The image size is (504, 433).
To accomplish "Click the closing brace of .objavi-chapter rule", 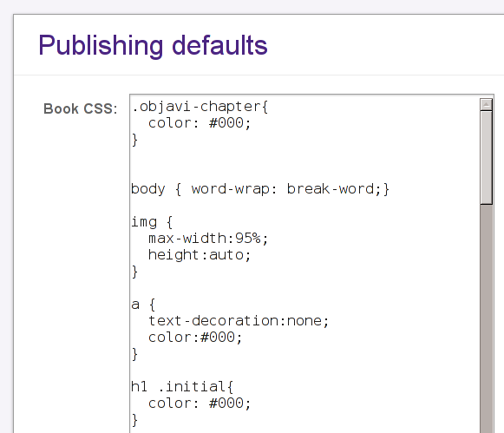I will click(x=135, y=140).
